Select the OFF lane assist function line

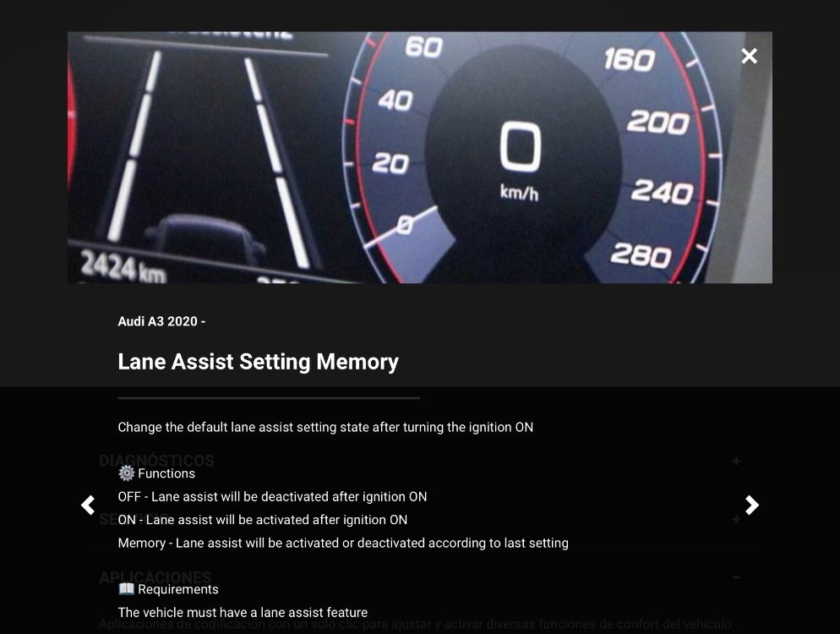pyautogui.click(x=272, y=497)
